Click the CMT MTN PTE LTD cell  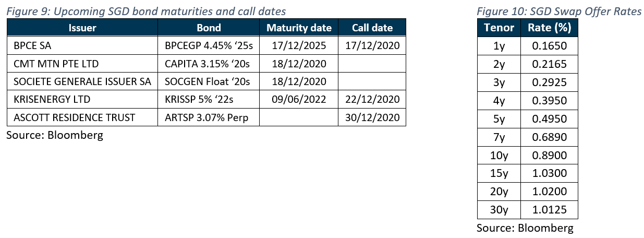coord(82,64)
